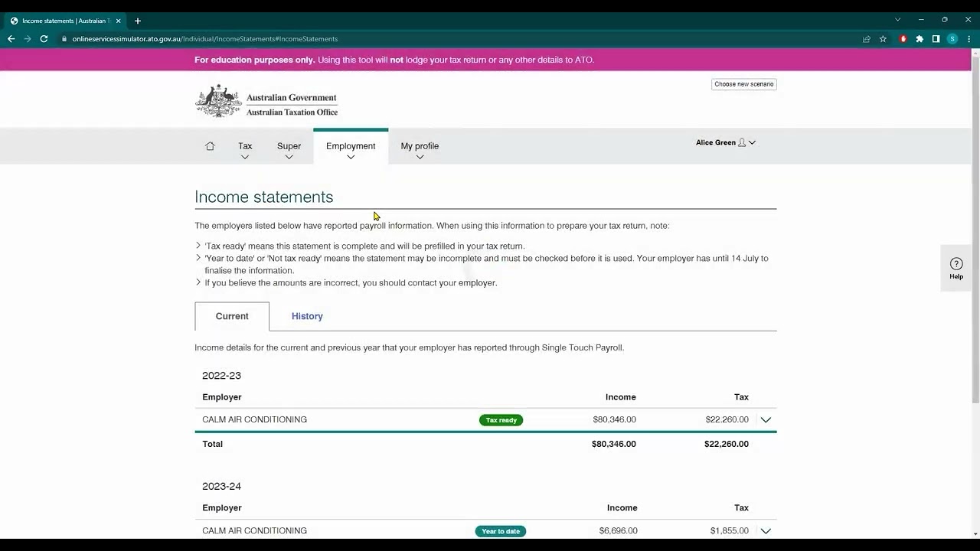Viewport: 980px width, 551px height.
Task: Click the $6,696.00 income amount
Action: 619,530
